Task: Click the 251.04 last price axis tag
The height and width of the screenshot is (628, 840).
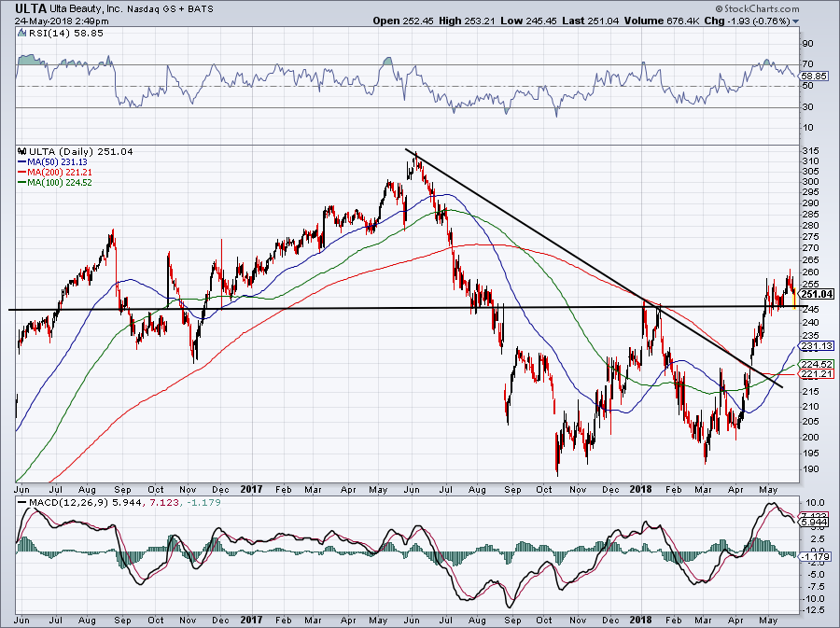Action: click(817, 294)
